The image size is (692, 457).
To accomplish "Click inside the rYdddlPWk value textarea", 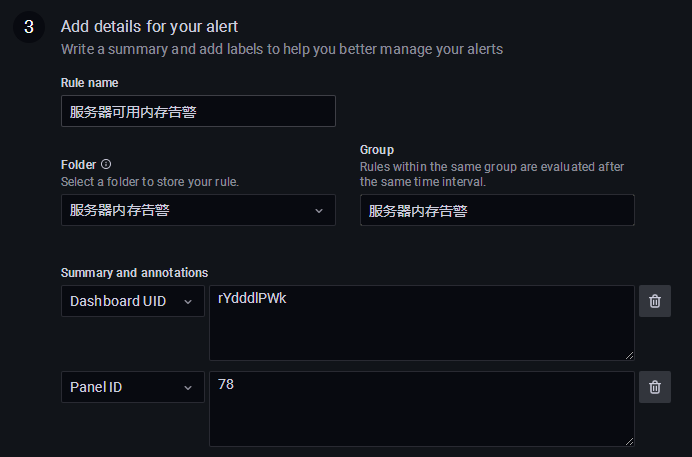I will click(422, 323).
